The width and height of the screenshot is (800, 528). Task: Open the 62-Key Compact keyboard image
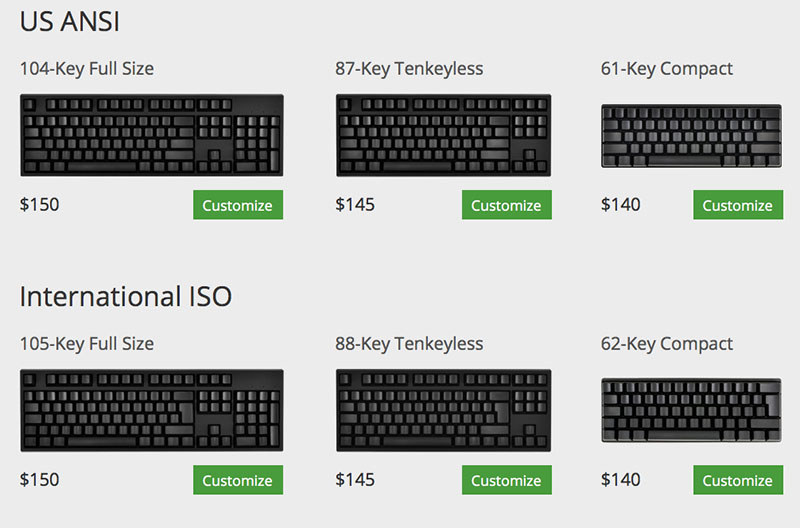[x=691, y=410]
